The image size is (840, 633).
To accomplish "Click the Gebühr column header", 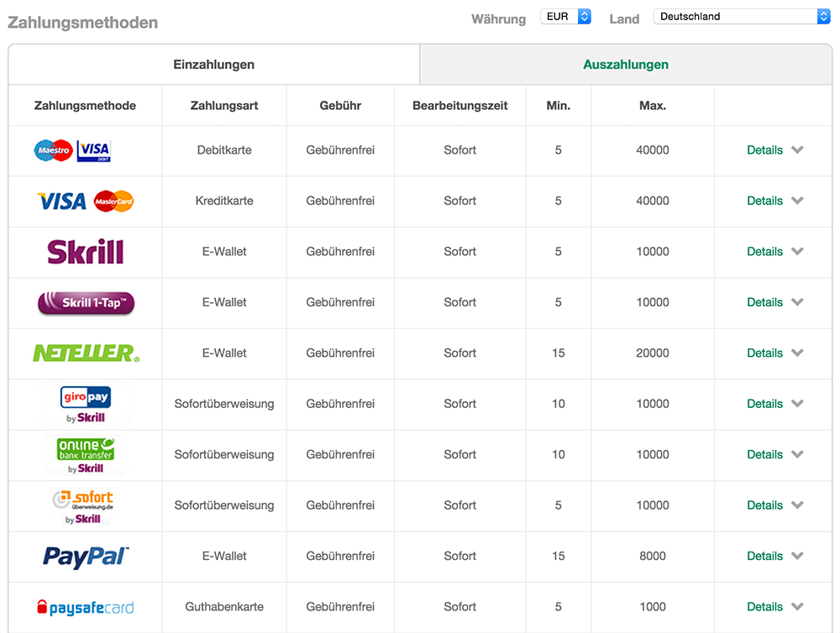I will [x=340, y=106].
